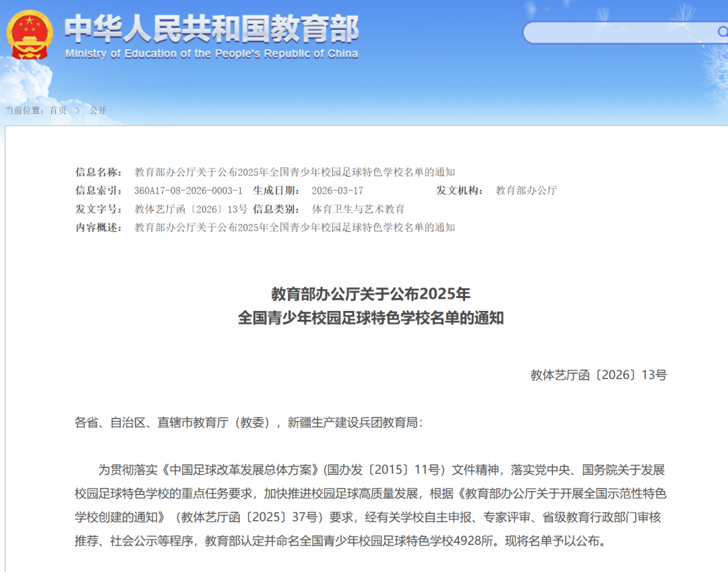Click the generation date 2026-03-17

click(337, 191)
